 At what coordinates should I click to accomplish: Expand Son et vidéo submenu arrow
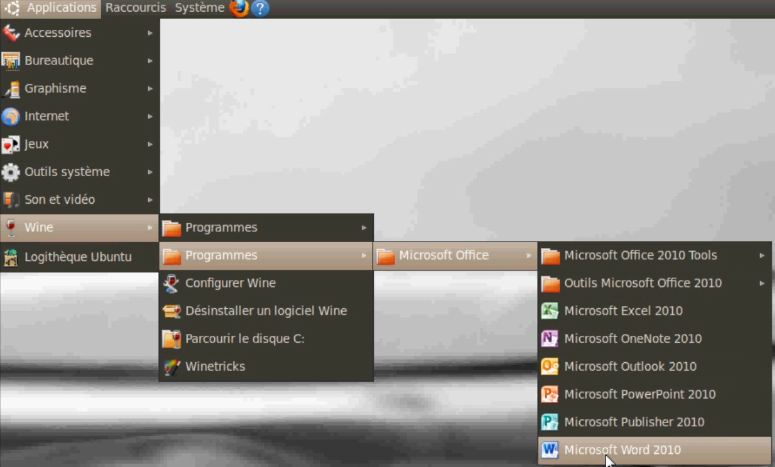(x=150, y=200)
